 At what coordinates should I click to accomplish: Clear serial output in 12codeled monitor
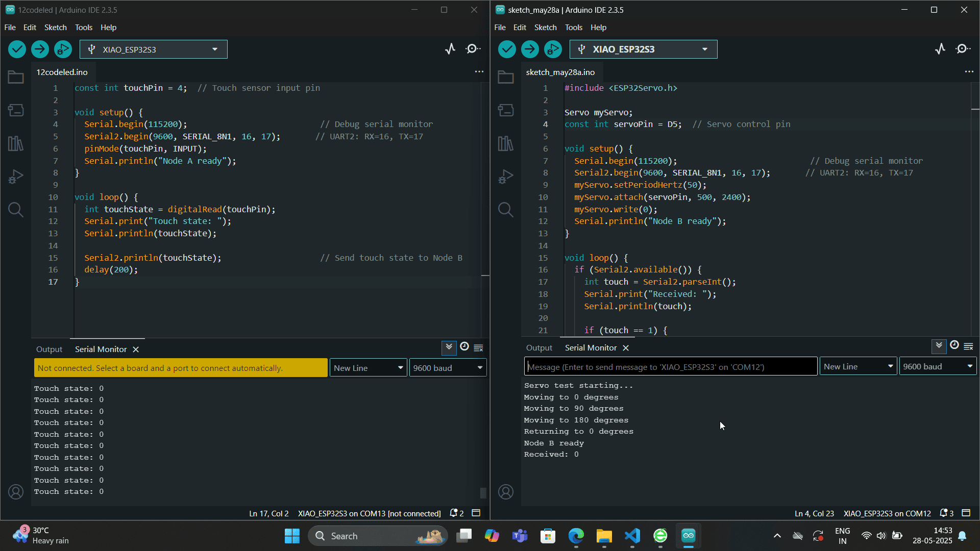pyautogui.click(x=478, y=348)
